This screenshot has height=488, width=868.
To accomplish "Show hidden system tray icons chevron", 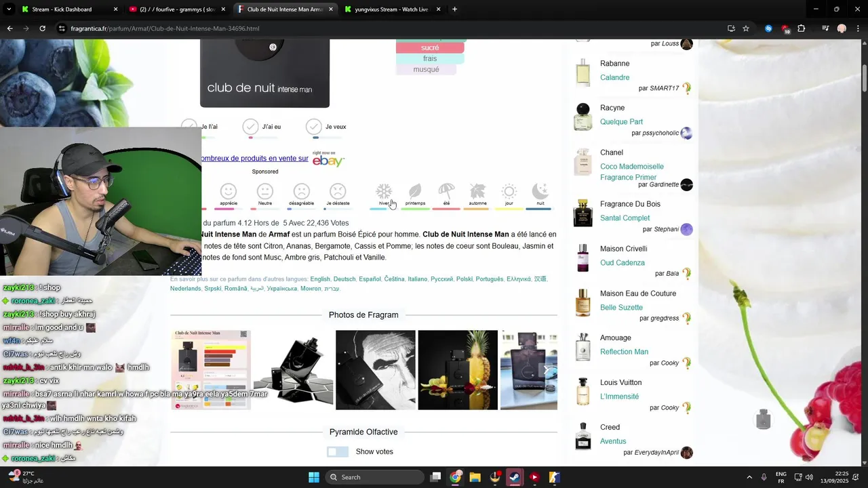I will pos(749,477).
